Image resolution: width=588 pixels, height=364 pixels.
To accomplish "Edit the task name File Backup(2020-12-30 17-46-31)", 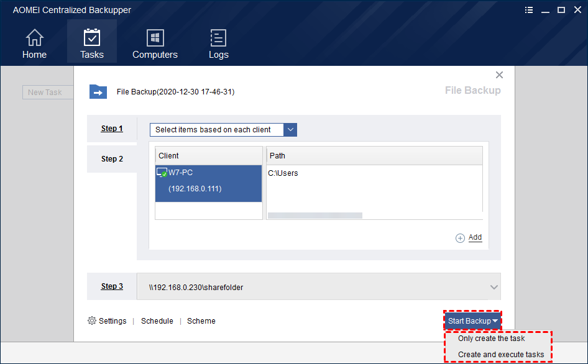I will pos(175,92).
